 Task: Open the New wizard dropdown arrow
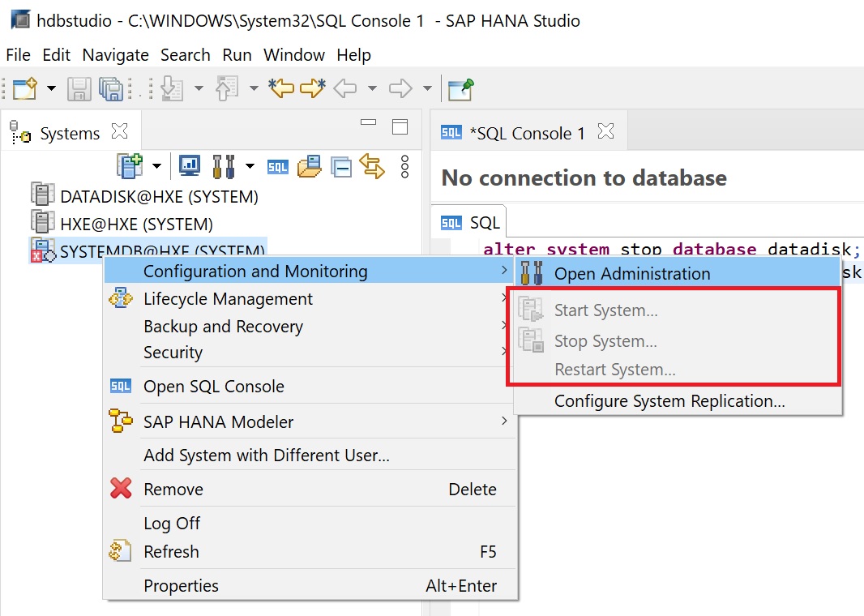[x=51, y=88]
